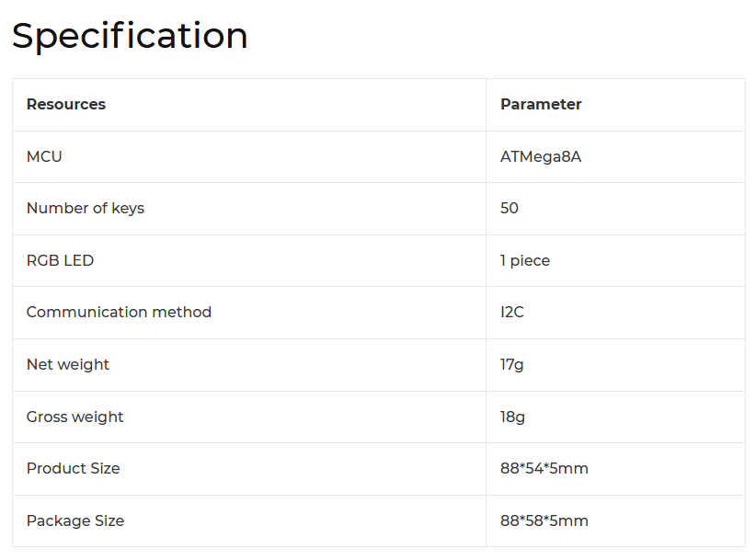
Task: Select the 17g weight value
Action: point(512,365)
